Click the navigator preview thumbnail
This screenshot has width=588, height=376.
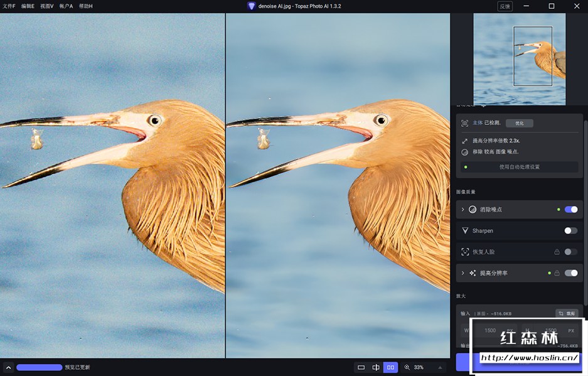(x=519, y=59)
